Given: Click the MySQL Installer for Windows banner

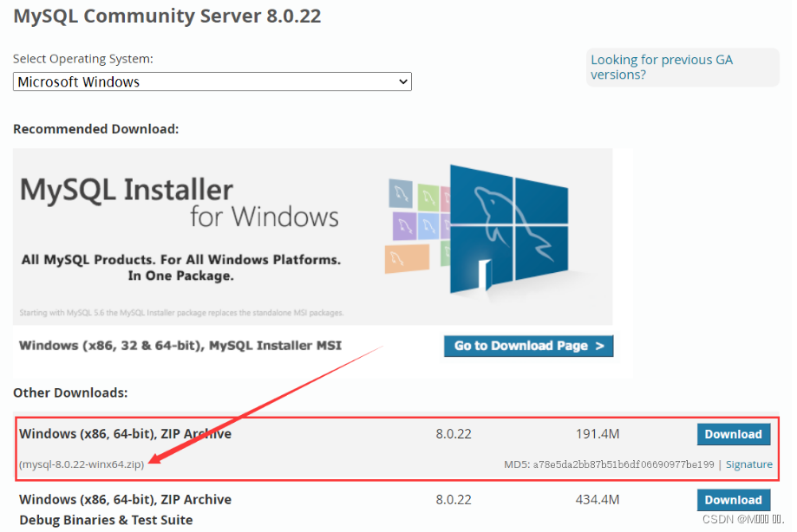Looking at the screenshot, I should (x=312, y=237).
